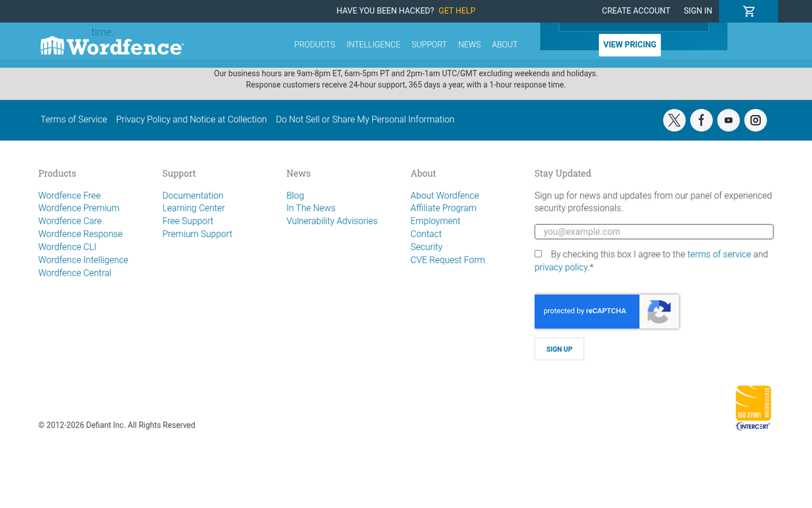Open the Wordfence Premium product page

78,208
